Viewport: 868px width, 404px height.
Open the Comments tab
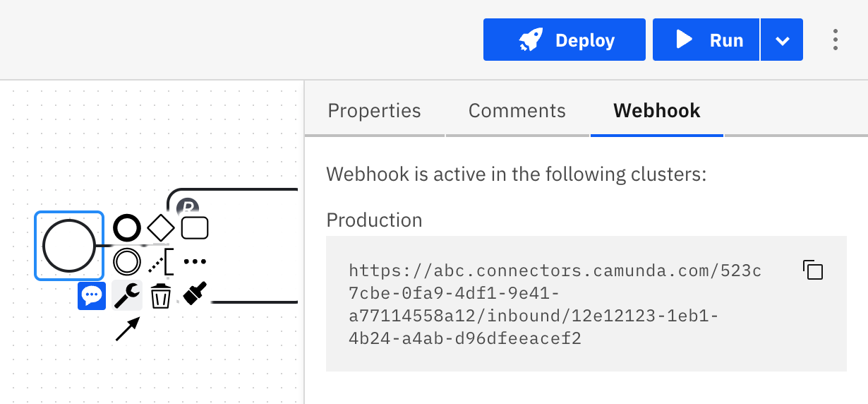pos(517,111)
